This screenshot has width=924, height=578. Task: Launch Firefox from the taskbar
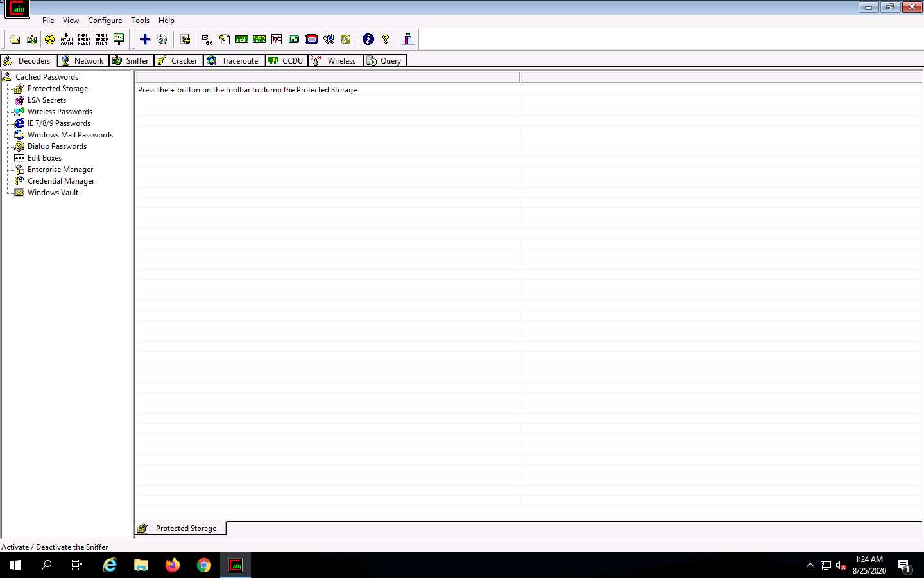click(x=173, y=565)
